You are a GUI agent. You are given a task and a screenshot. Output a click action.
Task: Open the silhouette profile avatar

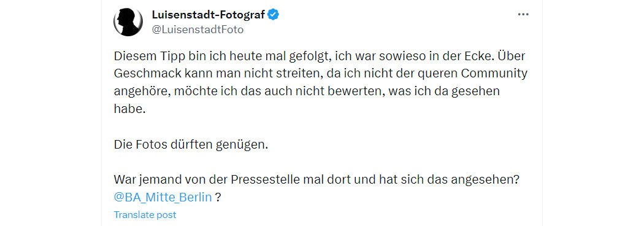tap(128, 21)
